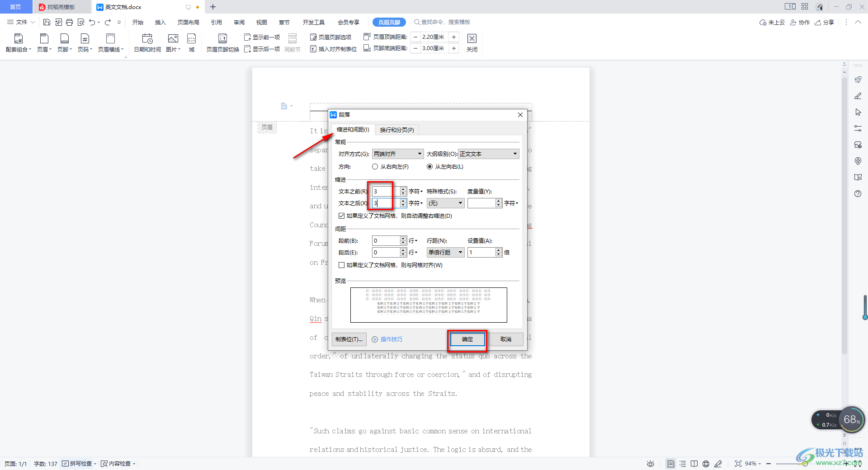
Task: Show next item (显示后一项)
Action: (x=262, y=49)
